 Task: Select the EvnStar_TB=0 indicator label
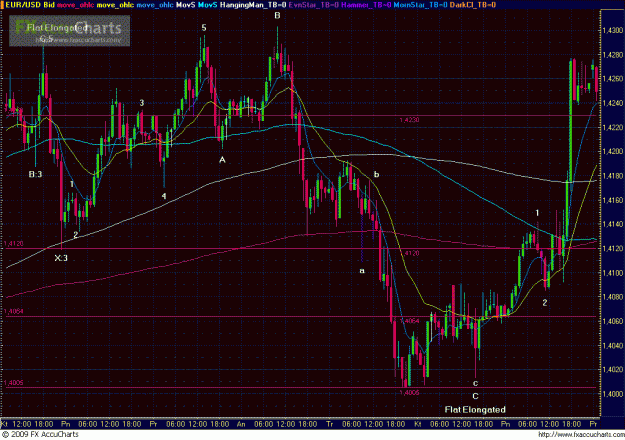(314, 5)
